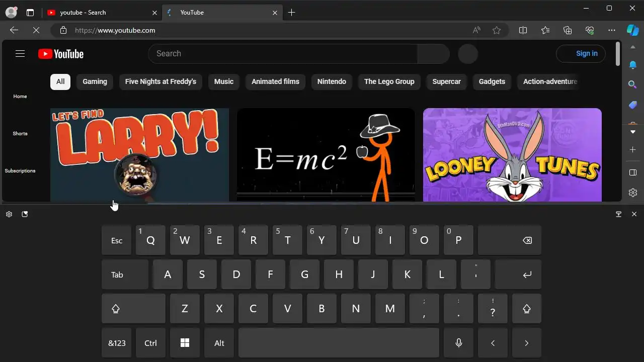Open the sidebar shopping tag icon
This screenshot has width=644, height=362.
633,105
